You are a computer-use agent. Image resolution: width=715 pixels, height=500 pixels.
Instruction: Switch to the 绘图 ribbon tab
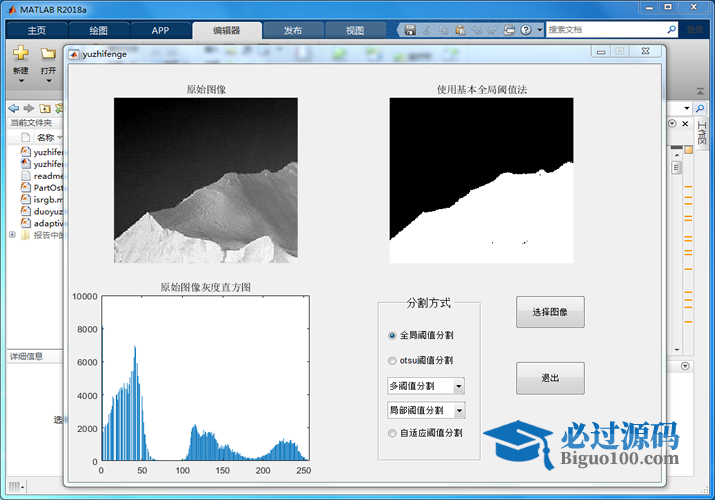(x=98, y=31)
